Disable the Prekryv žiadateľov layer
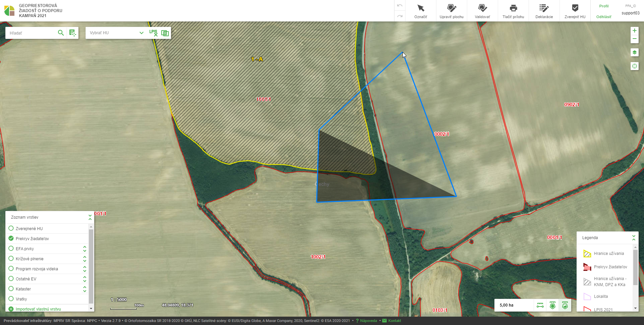This screenshot has height=325, width=644. (x=11, y=238)
